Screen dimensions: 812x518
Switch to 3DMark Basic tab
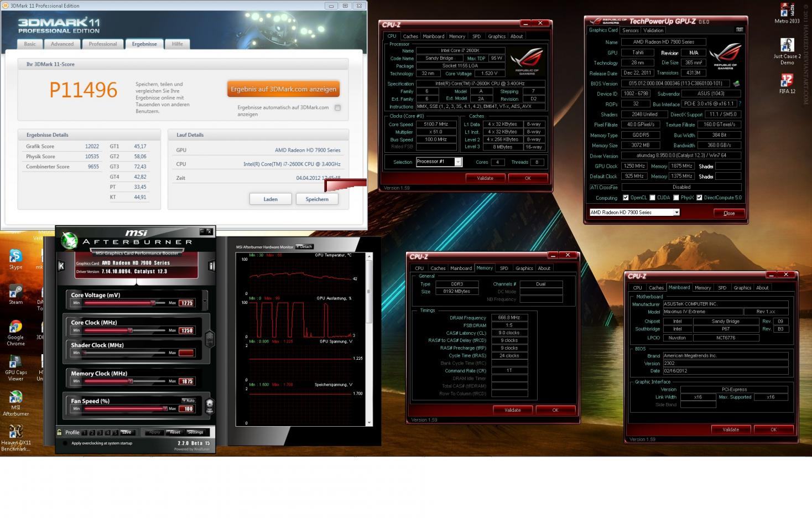(30, 44)
